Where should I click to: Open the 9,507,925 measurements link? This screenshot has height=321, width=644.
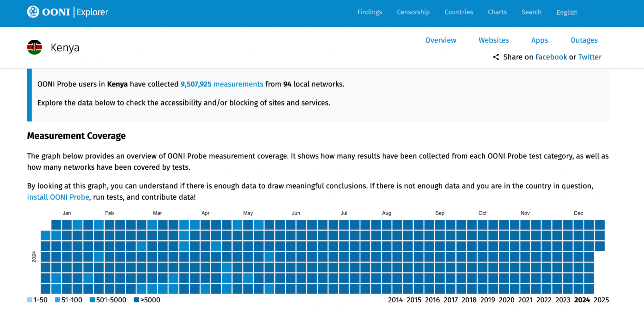coord(222,84)
